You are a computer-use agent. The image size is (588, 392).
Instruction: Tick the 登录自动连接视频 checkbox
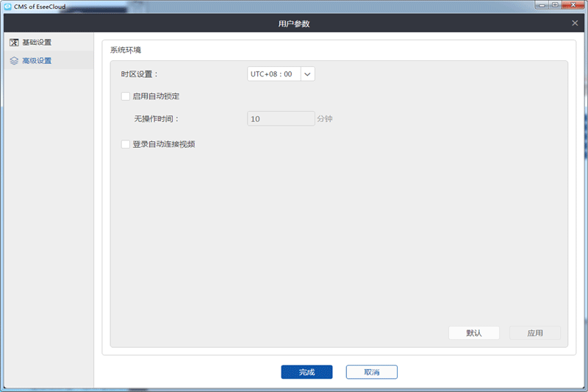126,144
